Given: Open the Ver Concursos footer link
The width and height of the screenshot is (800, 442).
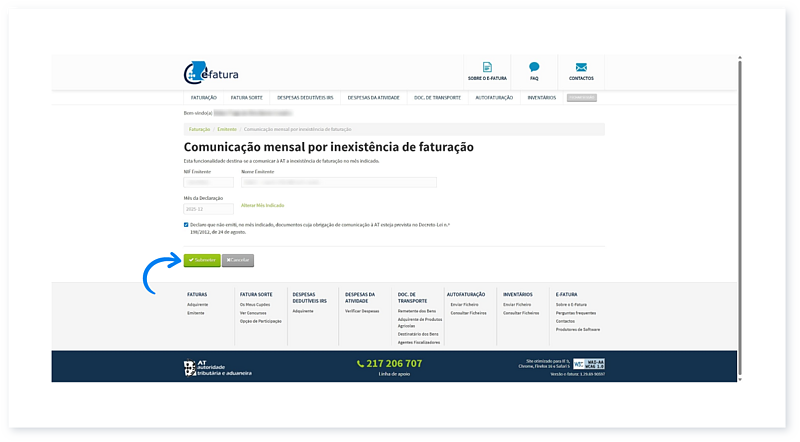Looking at the screenshot, I should 253,313.
